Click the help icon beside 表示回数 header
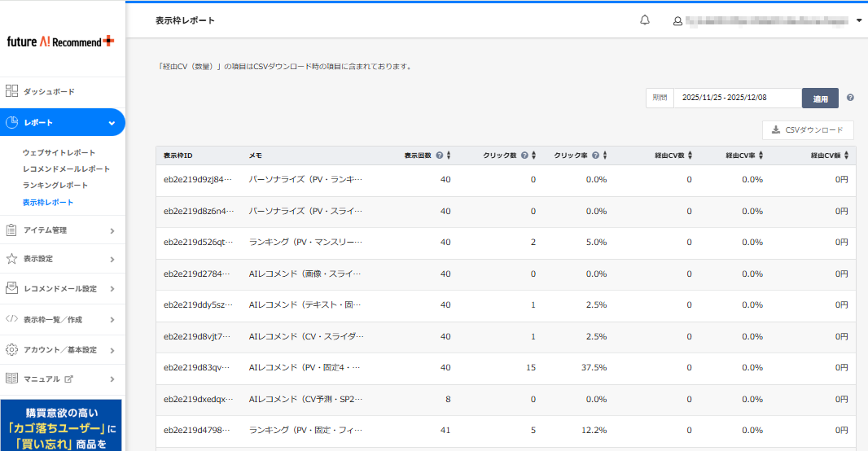The image size is (868, 451). tap(440, 155)
